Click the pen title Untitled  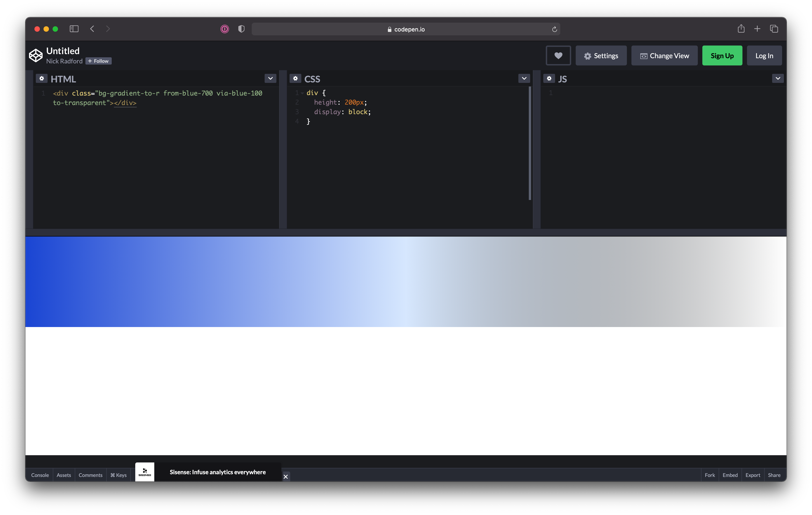63,51
